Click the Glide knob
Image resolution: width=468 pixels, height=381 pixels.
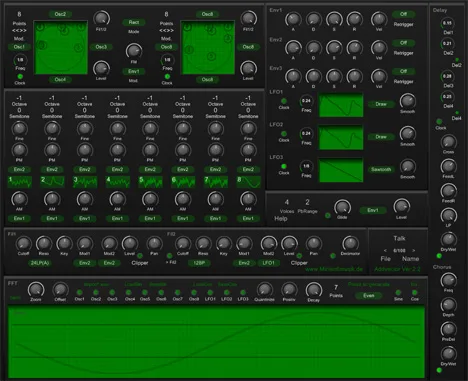pyautogui.click(x=342, y=207)
